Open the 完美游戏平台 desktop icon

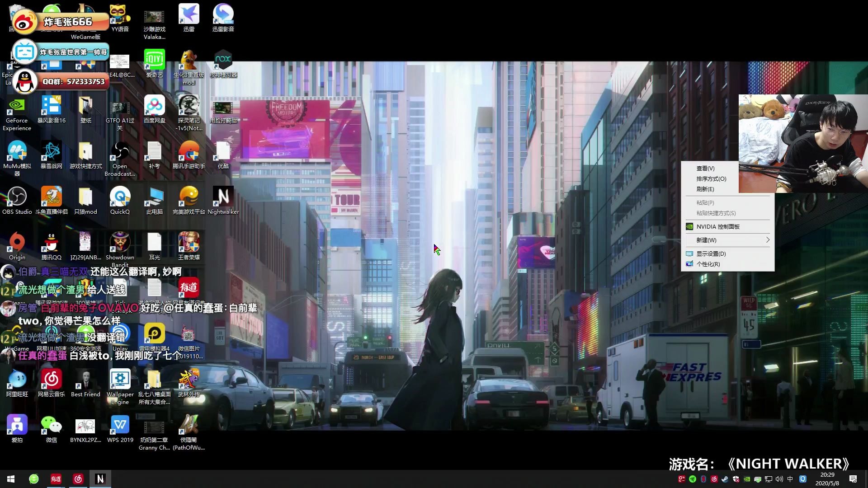tap(189, 201)
